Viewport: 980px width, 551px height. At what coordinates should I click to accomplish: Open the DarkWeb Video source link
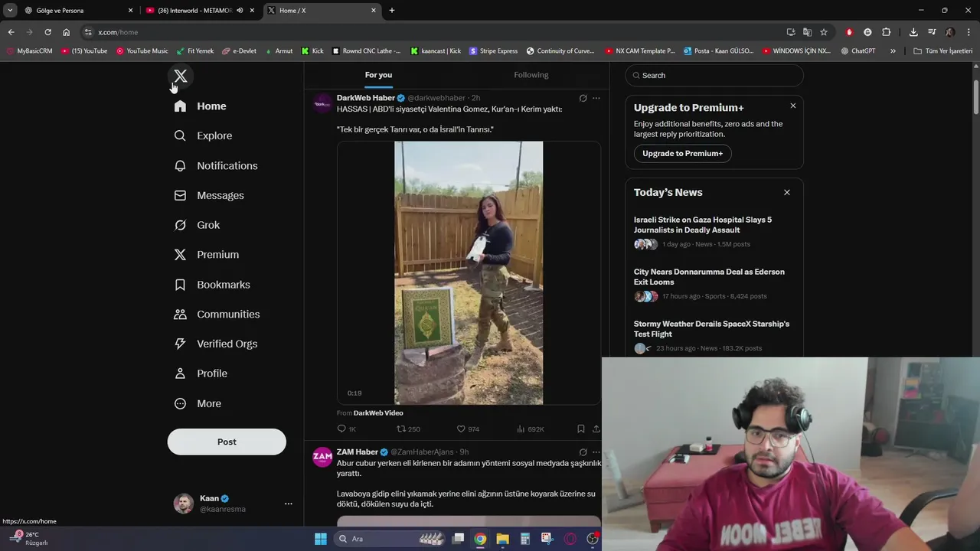coord(378,413)
